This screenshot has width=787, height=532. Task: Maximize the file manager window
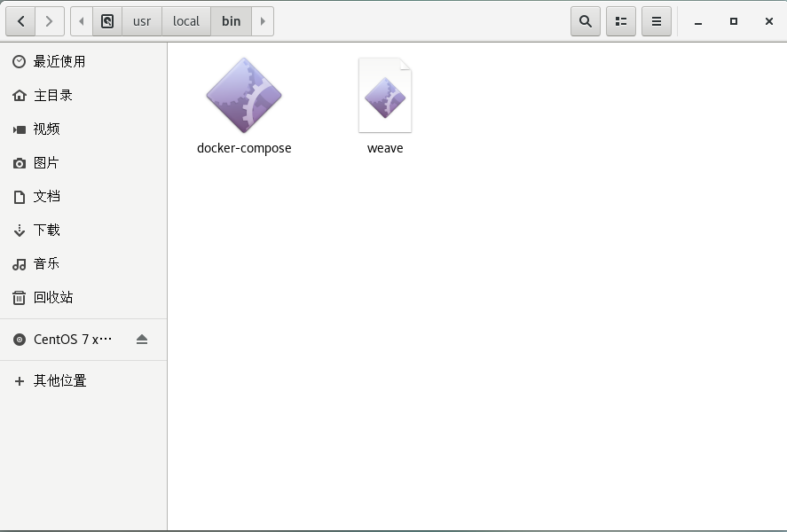[x=733, y=21]
